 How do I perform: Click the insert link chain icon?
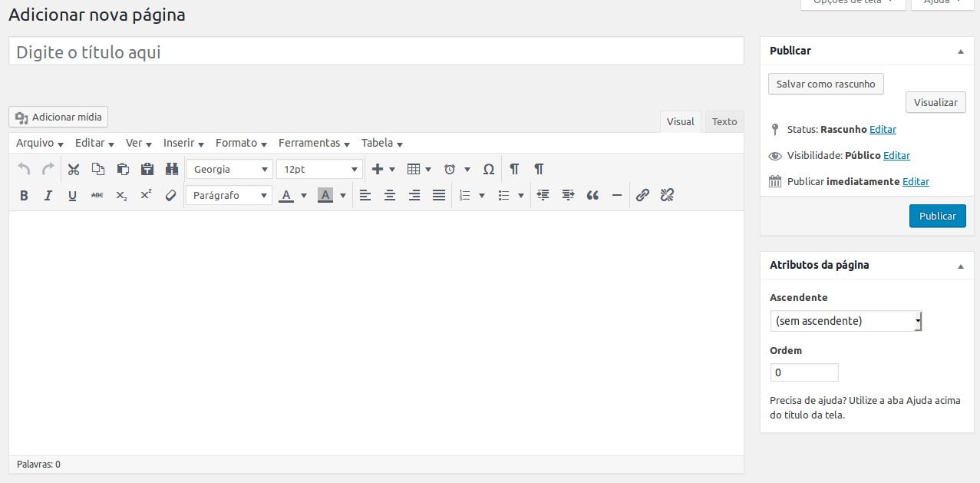[642, 196]
